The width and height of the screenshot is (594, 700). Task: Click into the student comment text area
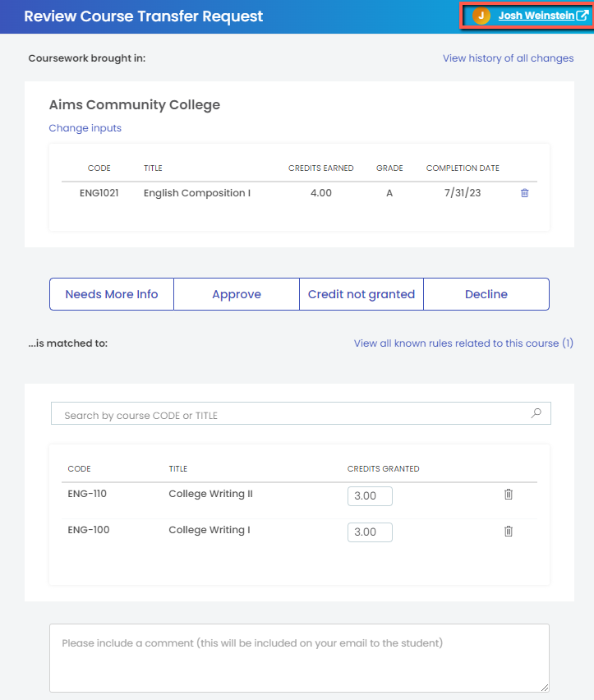point(299,658)
